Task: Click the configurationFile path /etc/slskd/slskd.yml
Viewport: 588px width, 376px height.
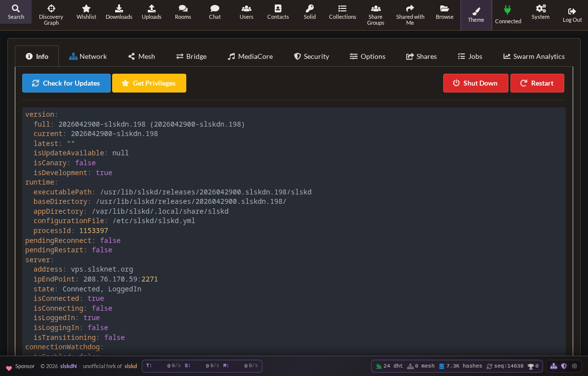Action: coord(154,221)
